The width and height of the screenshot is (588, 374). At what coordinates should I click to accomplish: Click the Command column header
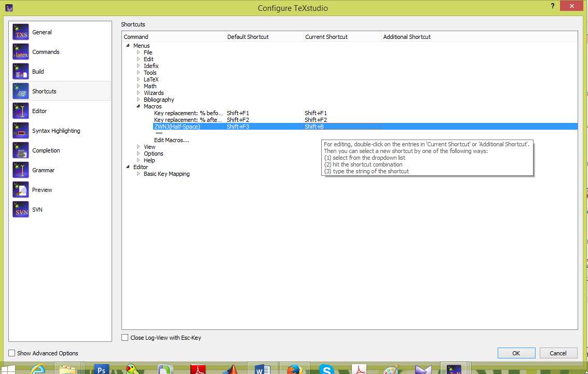174,37
